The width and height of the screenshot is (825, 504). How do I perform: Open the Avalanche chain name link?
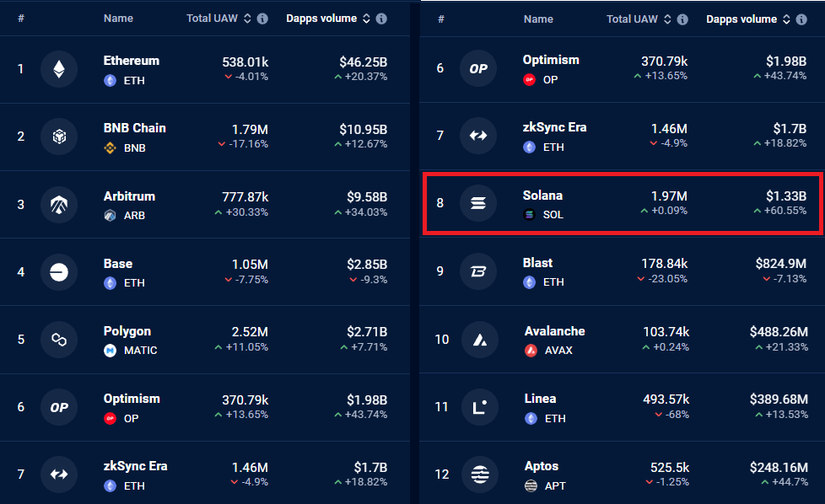[554, 331]
